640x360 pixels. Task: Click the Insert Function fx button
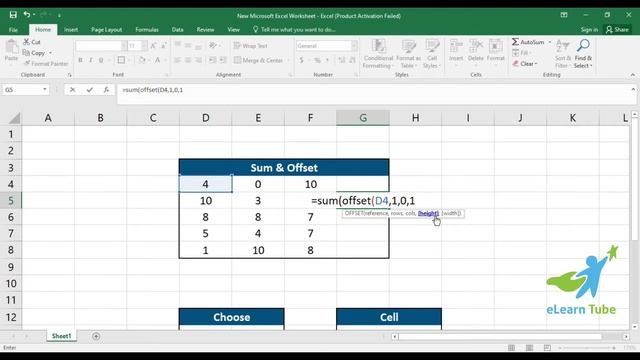point(106,90)
